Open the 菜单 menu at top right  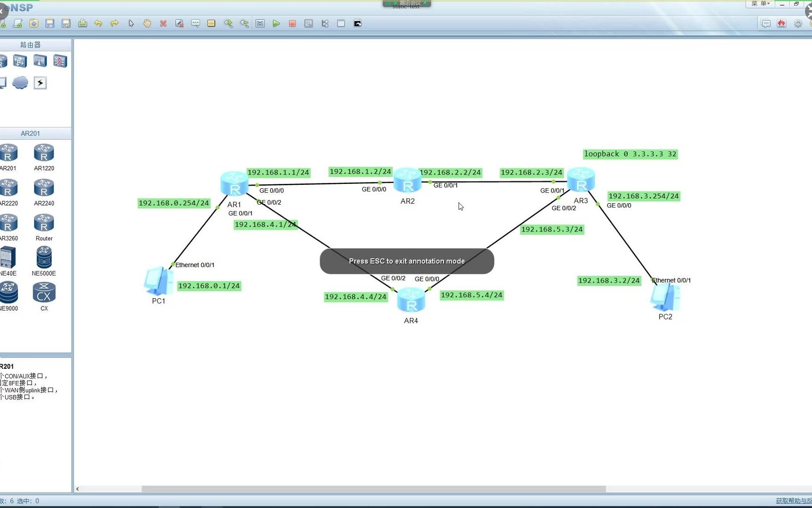tap(760, 4)
